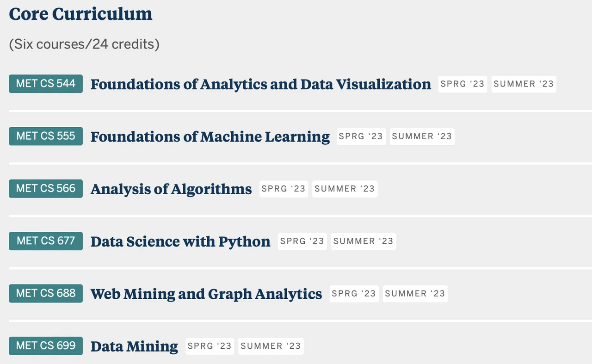Open SPRG '23 tag beside Machine Learning

(361, 136)
